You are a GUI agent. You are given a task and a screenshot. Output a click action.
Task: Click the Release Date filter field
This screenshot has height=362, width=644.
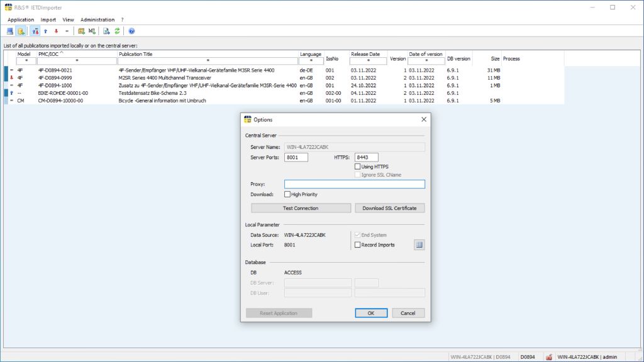coord(368,61)
